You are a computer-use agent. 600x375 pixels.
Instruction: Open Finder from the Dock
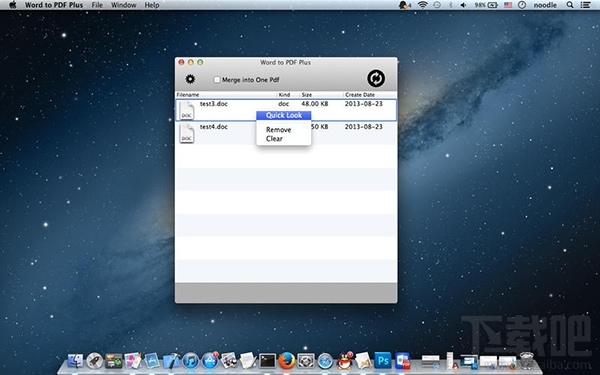tap(75, 361)
